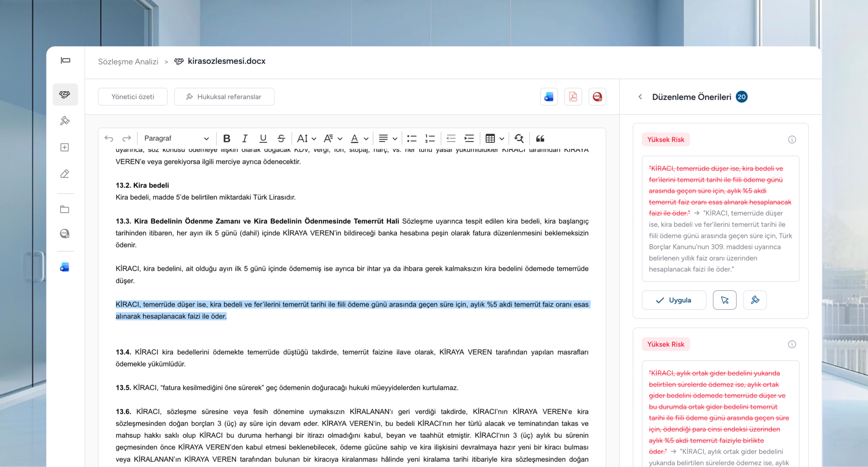Image resolution: width=868 pixels, height=467 pixels.
Task: Click the 13.3. Kira Bedelinin Ödenme Zamanı heading
Action: pos(257,221)
